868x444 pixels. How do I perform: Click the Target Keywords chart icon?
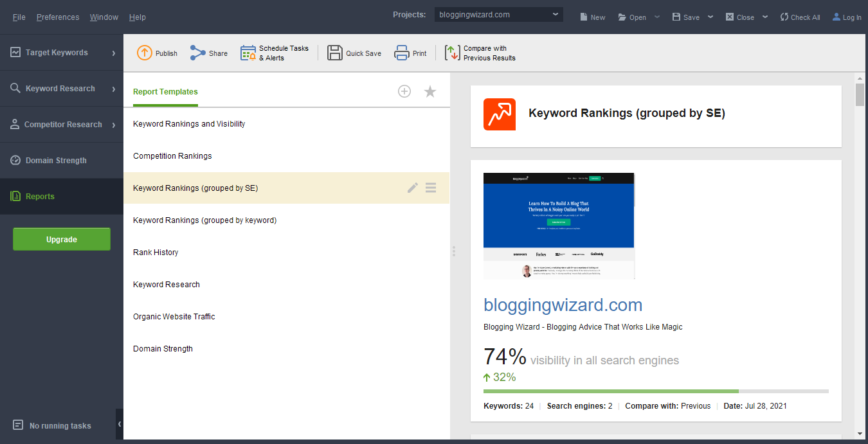15,53
